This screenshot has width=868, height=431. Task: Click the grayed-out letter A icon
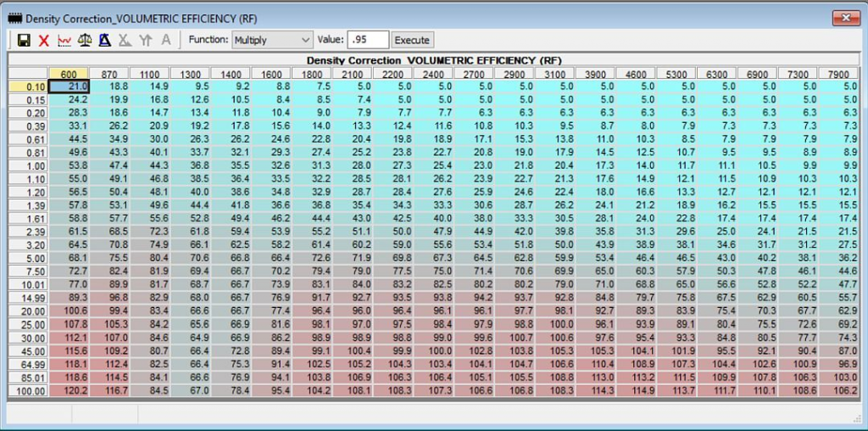click(166, 40)
